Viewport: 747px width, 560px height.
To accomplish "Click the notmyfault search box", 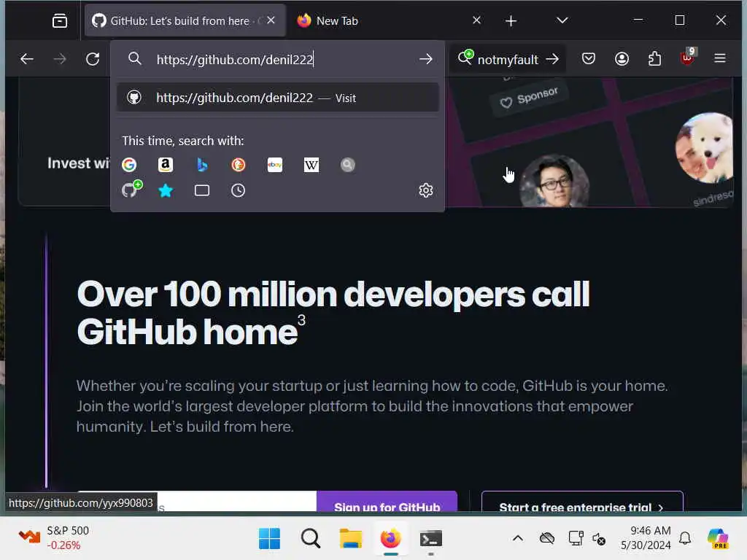I will (x=508, y=60).
